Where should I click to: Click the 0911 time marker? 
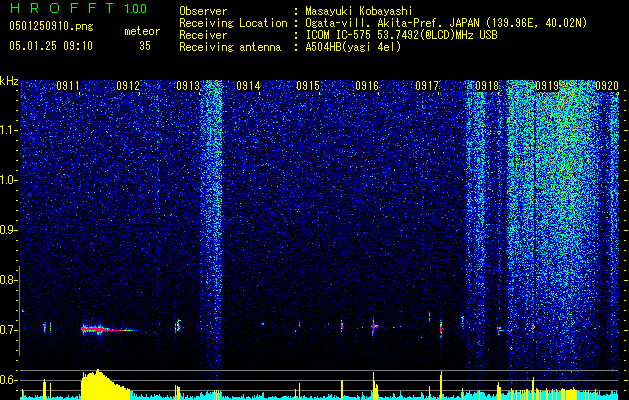pyautogui.click(x=67, y=86)
